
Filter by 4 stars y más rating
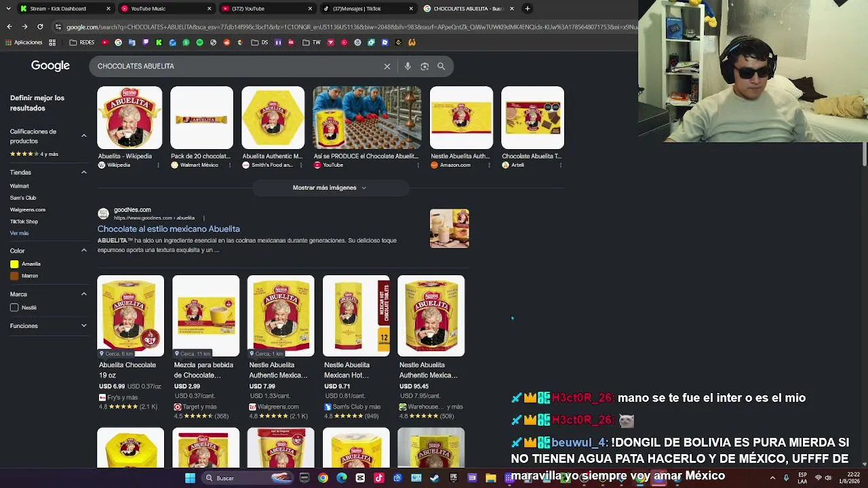click(x=34, y=155)
